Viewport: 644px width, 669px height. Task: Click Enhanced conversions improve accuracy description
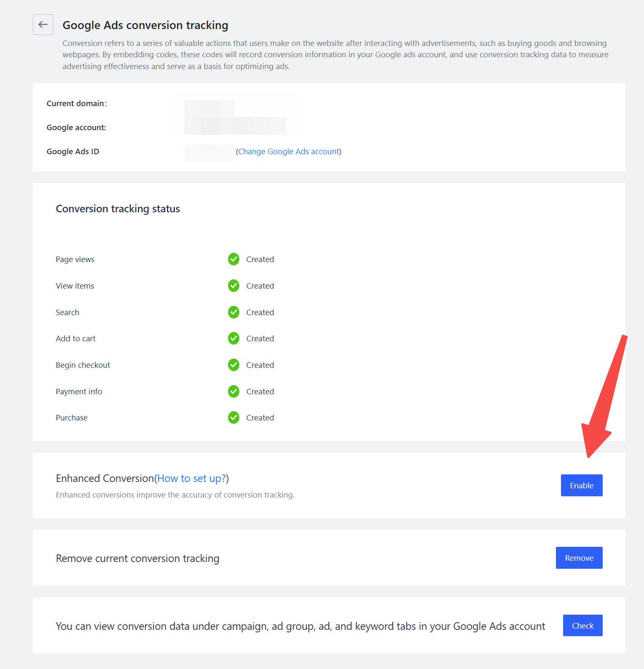tap(175, 495)
